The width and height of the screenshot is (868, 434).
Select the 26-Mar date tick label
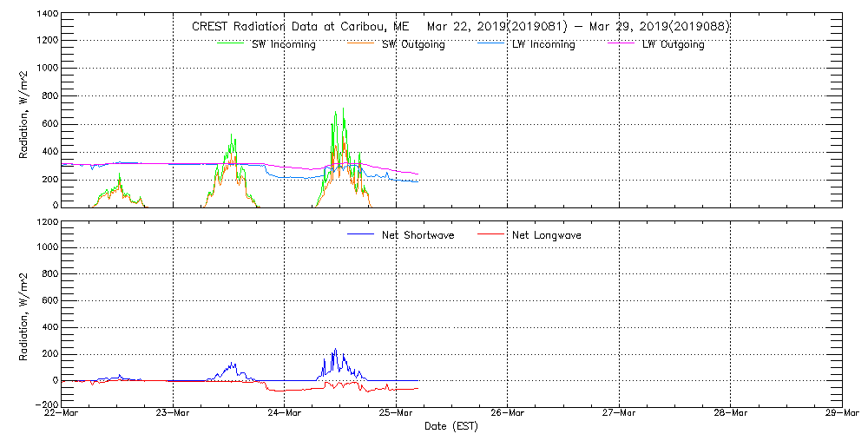click(x=508, y=413)
